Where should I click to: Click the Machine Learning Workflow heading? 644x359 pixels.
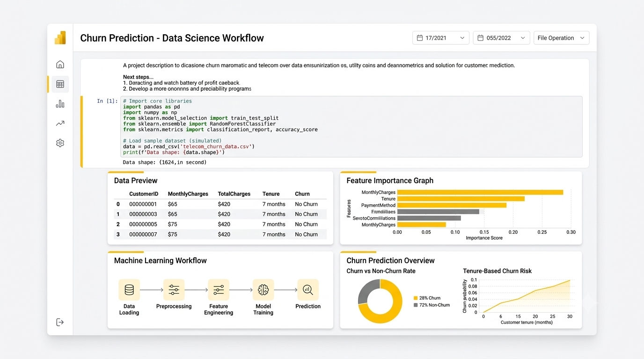click(161, 261)
